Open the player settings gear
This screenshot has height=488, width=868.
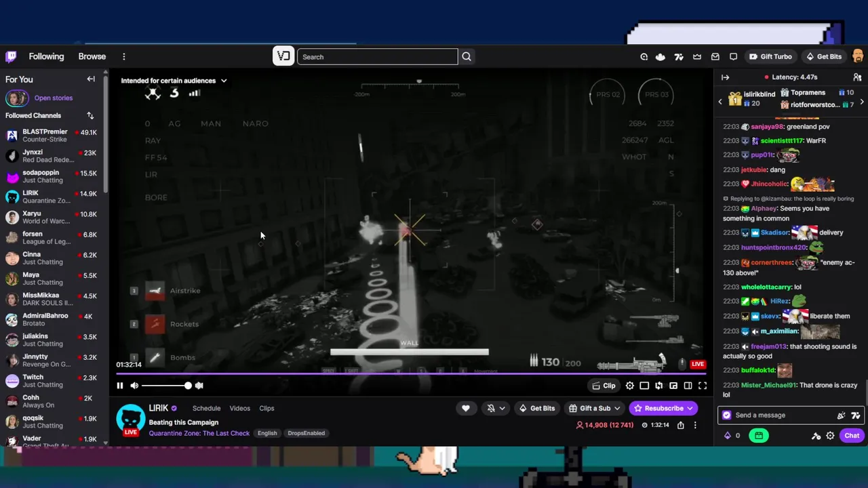pos(630,386)
